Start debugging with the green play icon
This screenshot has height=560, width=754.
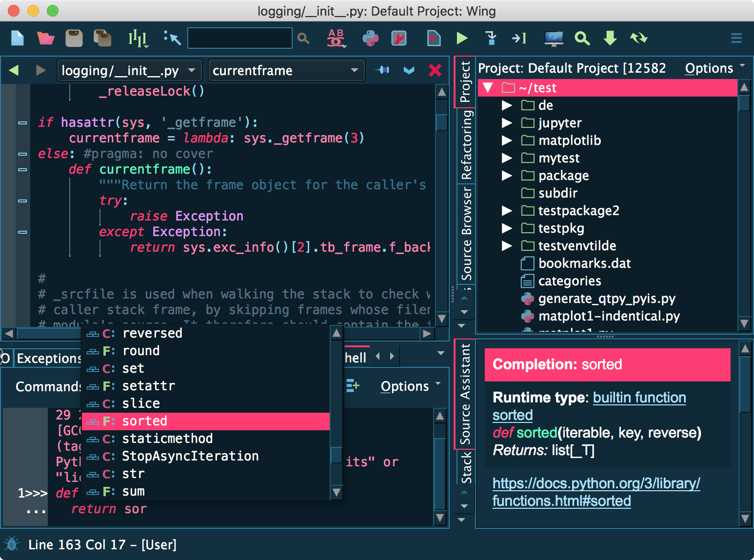[x=462, y=38]
